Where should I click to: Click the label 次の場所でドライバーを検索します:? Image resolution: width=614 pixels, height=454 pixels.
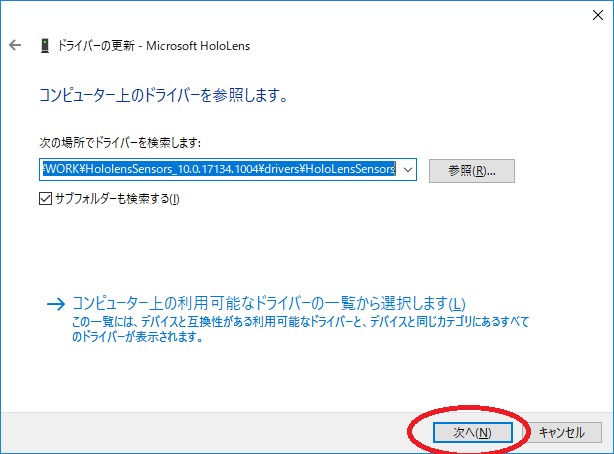[120, 143]
